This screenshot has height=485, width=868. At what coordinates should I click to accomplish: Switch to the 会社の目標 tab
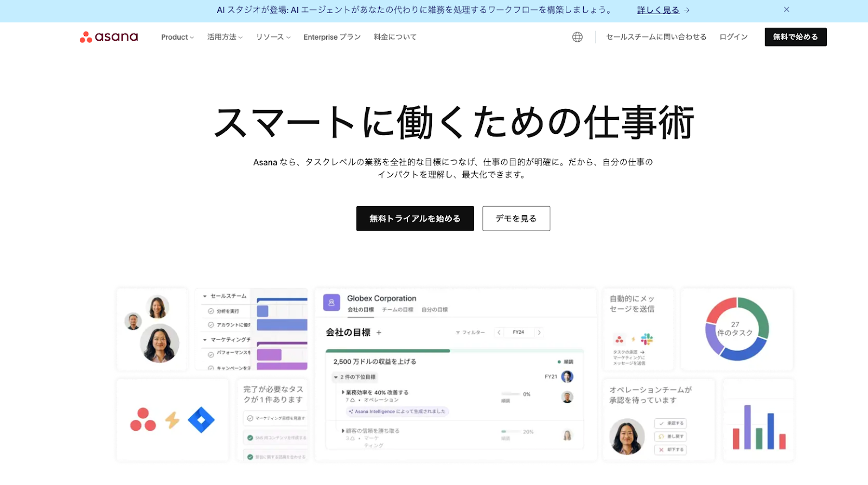pyautogui.click(x=361, y=310)
